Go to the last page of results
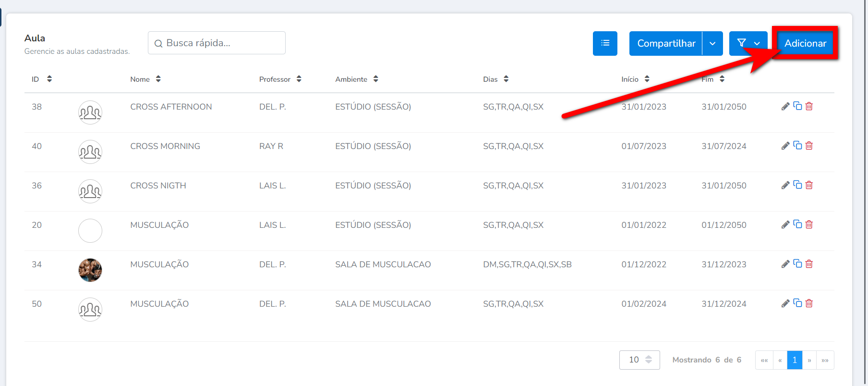This screenshot has width=868, height=386. (x=825, y=360)
